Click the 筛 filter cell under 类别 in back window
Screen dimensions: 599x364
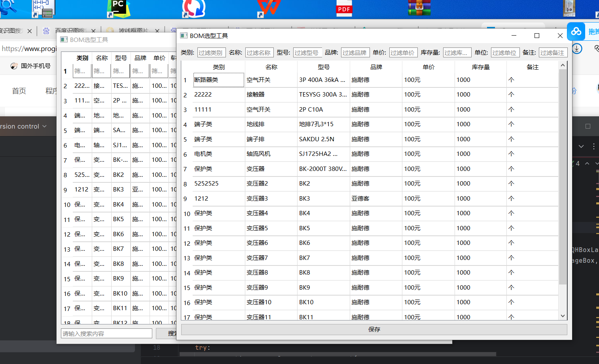82,71
